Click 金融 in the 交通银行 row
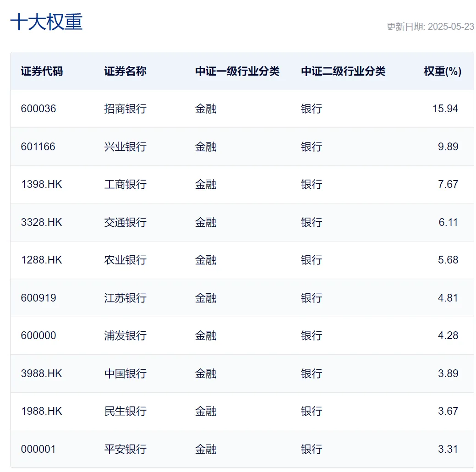Image resolution: width=476 pixels, height=472 pixels. coord(206,222)
